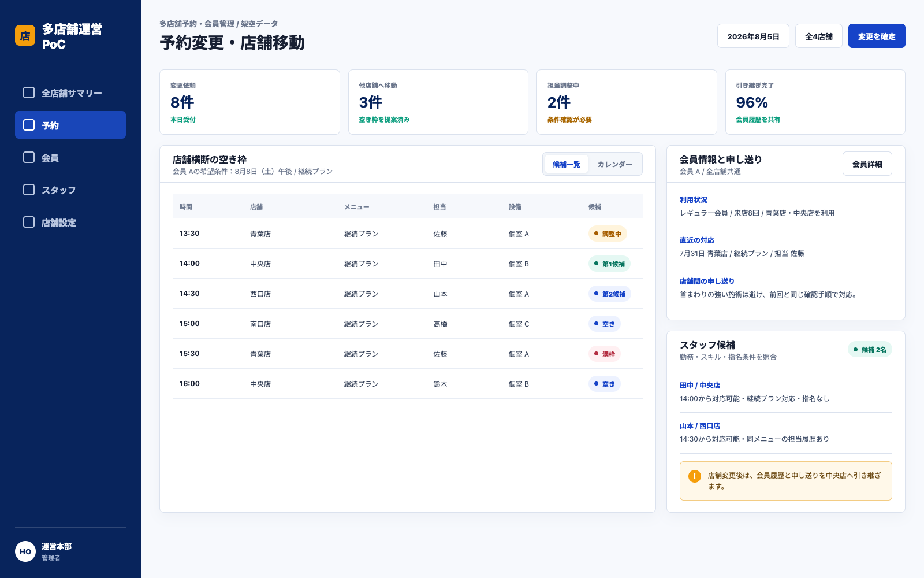Image resolution: width=924 pixels, height=578 pixels.
Task: Click the 候補 2名 badge
Action: [x=870, y=349]
